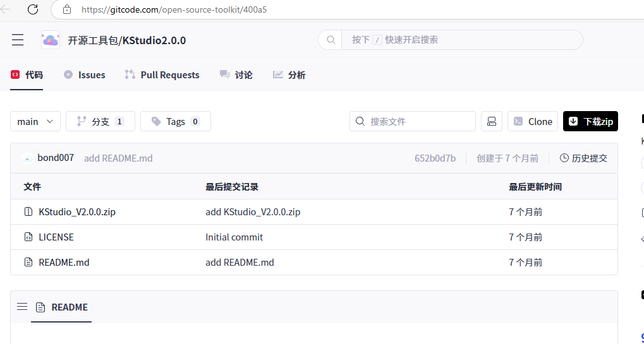Toggle the README outline list icon
Image resolution: width=644 pixels, height=344 pixels.
[22, 307]
